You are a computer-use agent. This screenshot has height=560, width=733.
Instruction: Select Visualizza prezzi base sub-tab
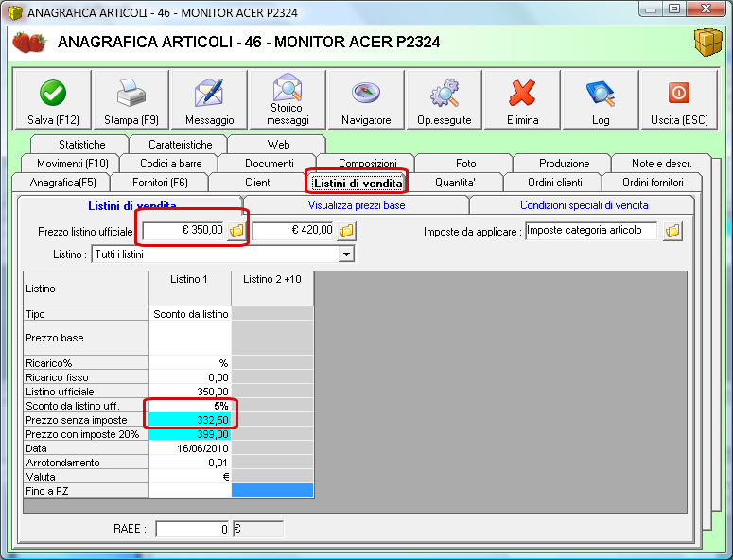point(357,205)
